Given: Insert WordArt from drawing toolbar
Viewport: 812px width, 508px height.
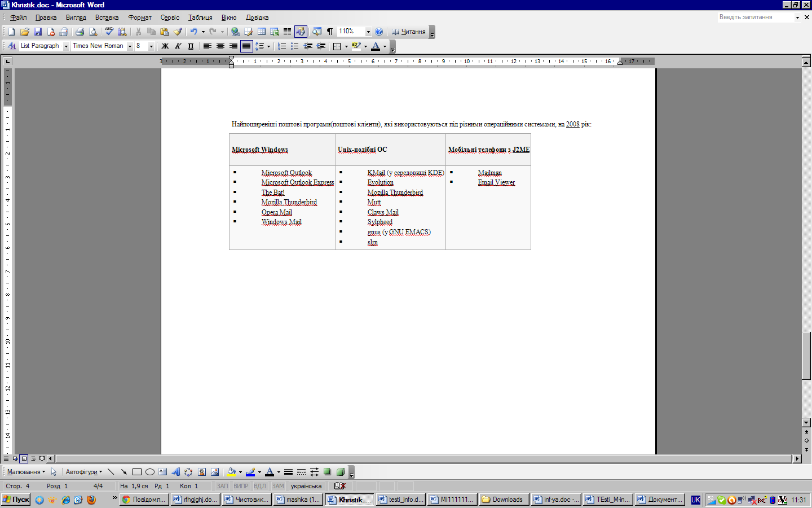Looking at the screenshot, I should pyautogui.click(x=176, y=472).
